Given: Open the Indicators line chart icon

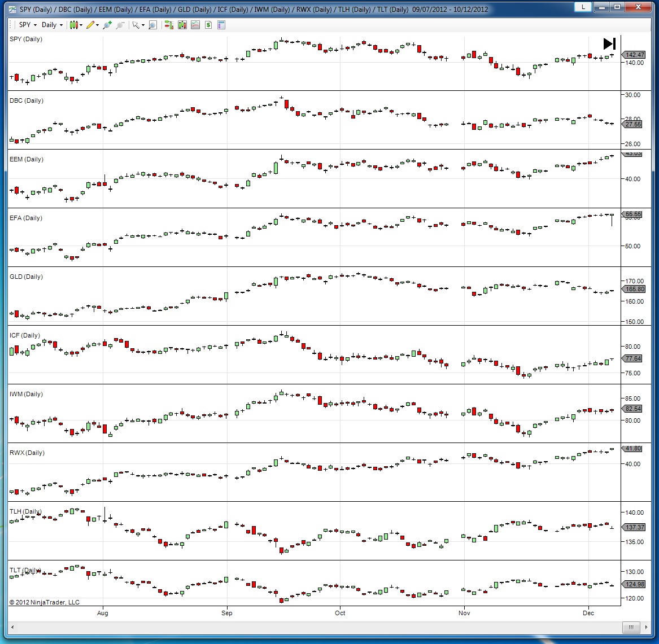Looking at the screenshot, I should [x=195, y=25].
